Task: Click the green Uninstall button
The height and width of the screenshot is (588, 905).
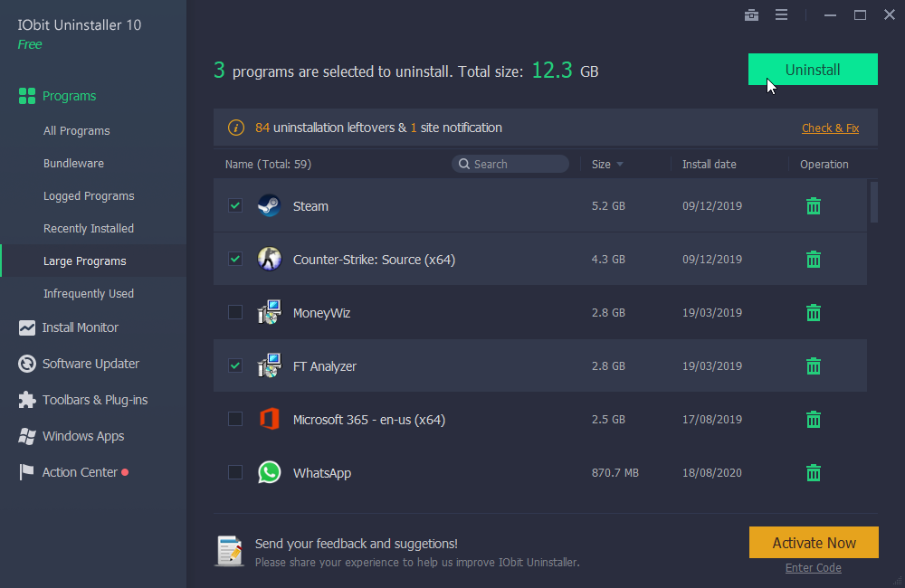Action: coord(813,70)
